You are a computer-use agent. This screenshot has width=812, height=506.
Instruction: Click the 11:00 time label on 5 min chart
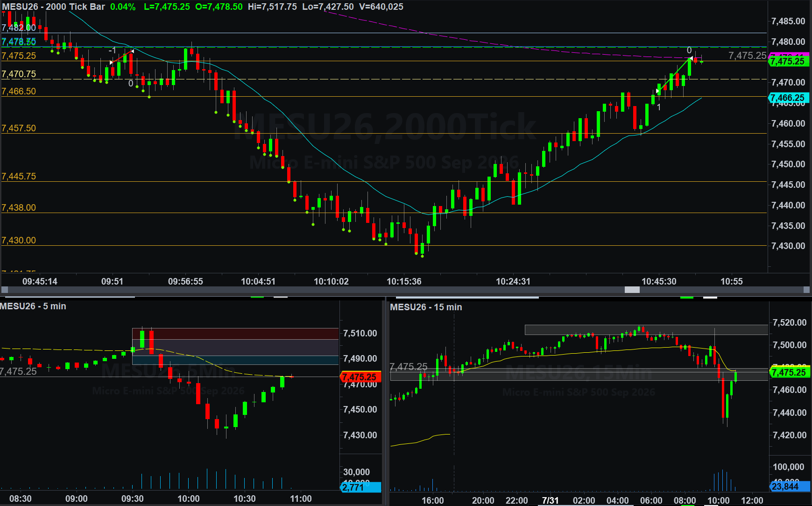[x=301, y=499]
